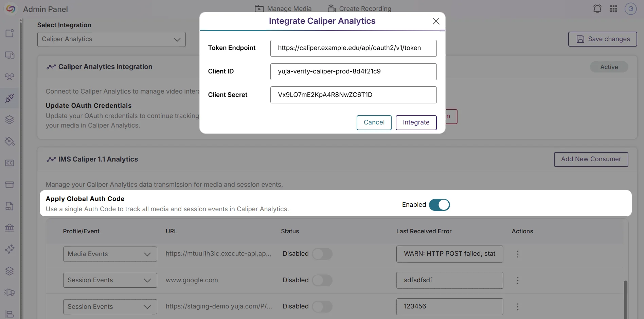
Task: Click the users group sidebar icon
Action: (x=10, y=77)
